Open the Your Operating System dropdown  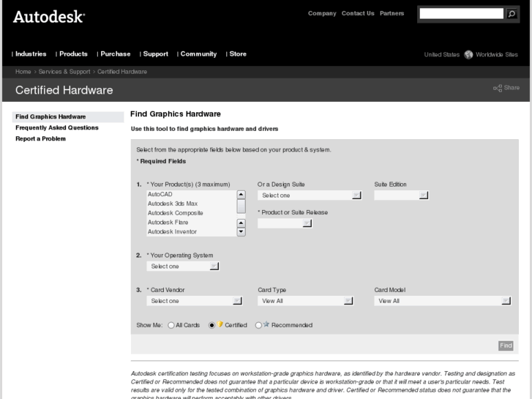coord(183,266)
